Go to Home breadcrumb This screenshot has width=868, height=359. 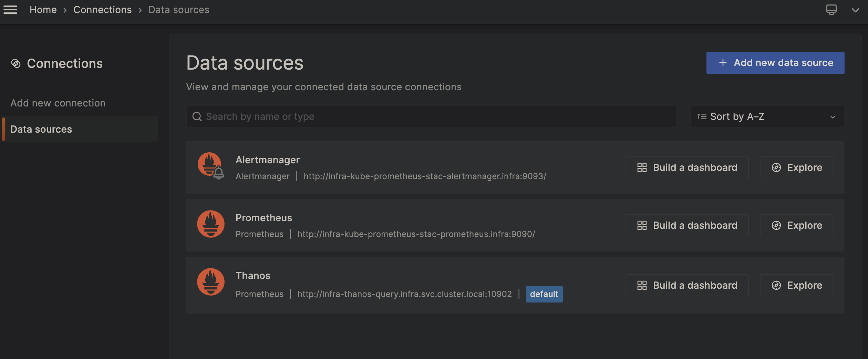pyautogui.click(x=43, y=10)
